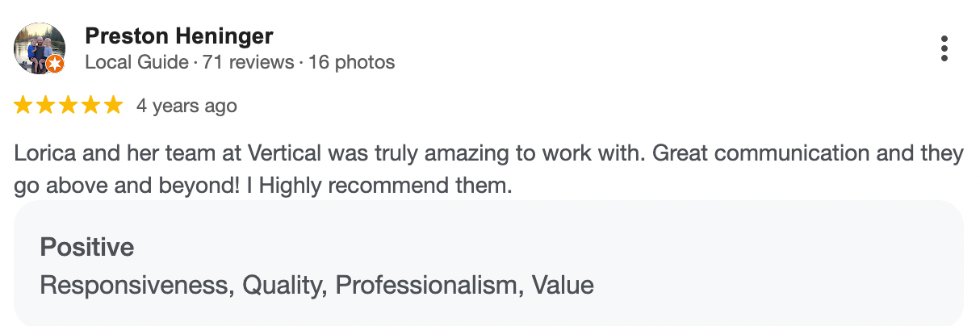Click the first rating star
Image resolution: width=980 pixels, height=326 pixels.
click(23, 105)
